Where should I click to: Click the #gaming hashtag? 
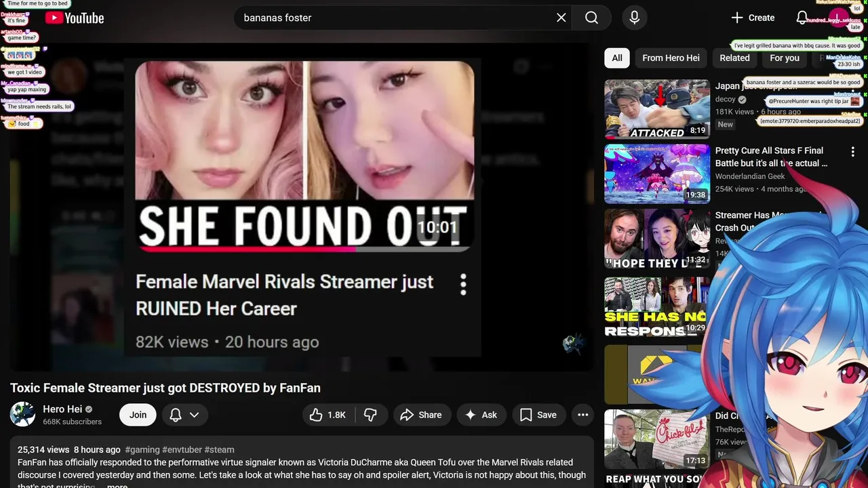coord(142,449)
